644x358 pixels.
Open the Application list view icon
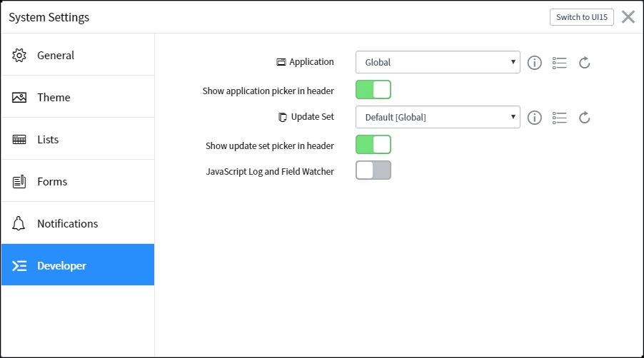tap(559, 63)
